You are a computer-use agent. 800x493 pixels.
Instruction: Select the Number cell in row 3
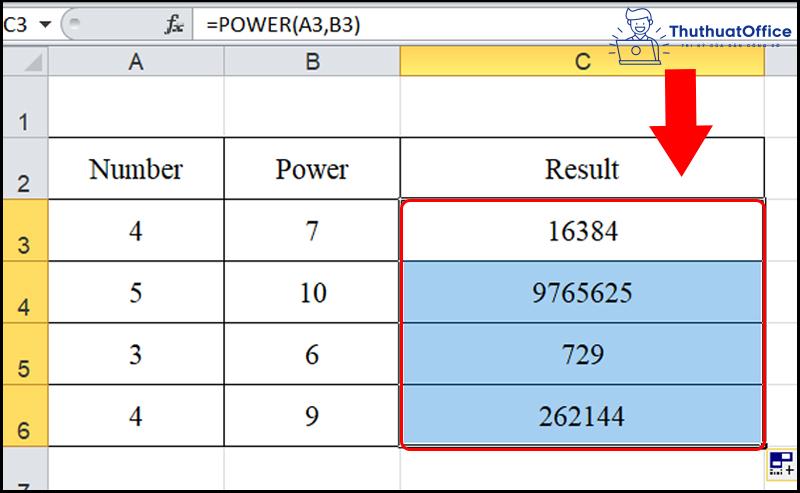pyautogui.click(x=136, y=230)
